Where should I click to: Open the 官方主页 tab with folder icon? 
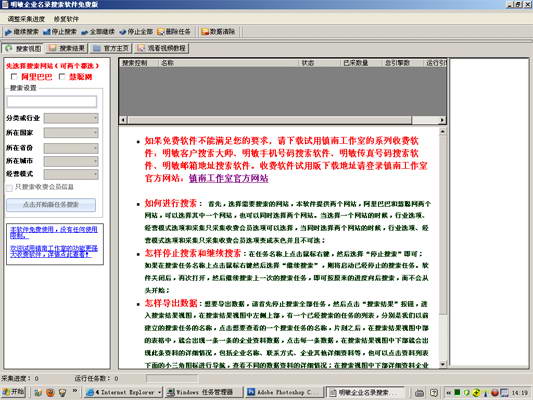(111, 48)
